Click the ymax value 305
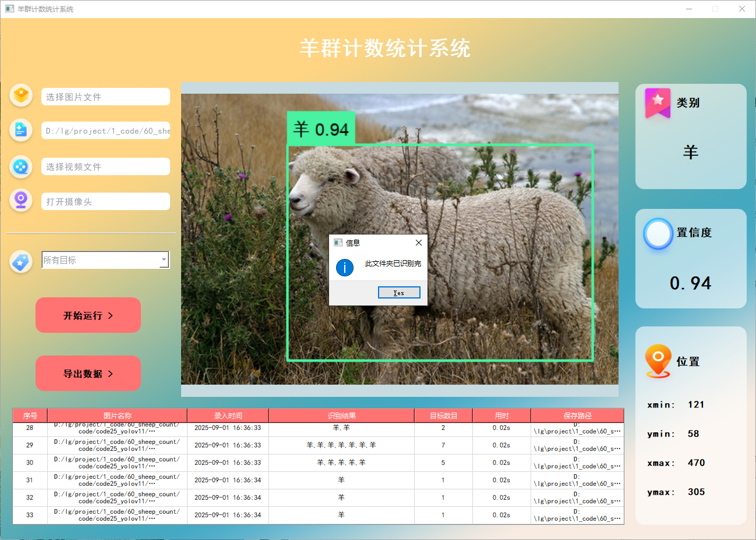Image resolution: width=756 pixels, height=540 pixels. (696, 492)
